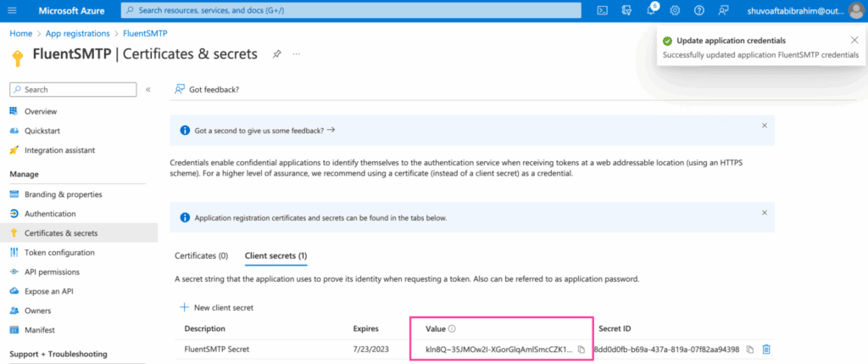Viewport: 868px width, 364px height.
Task: Open the Help question mark icon
Action: tap(699, 10)
